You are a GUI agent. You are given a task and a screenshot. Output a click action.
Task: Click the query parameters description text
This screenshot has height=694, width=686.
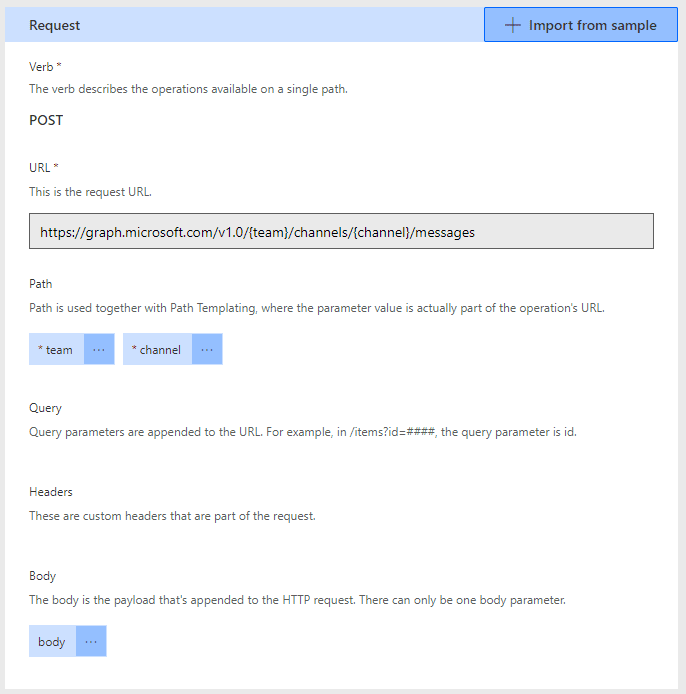302,432
